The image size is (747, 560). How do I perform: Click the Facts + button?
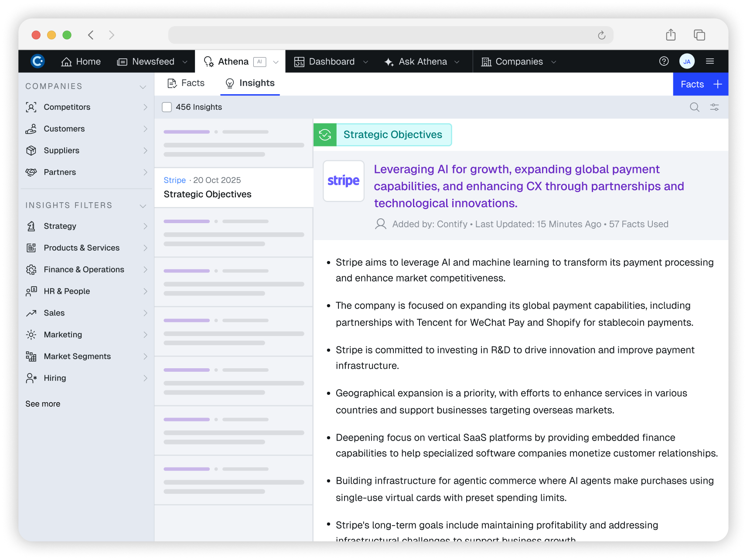click(x=700, y=84)
